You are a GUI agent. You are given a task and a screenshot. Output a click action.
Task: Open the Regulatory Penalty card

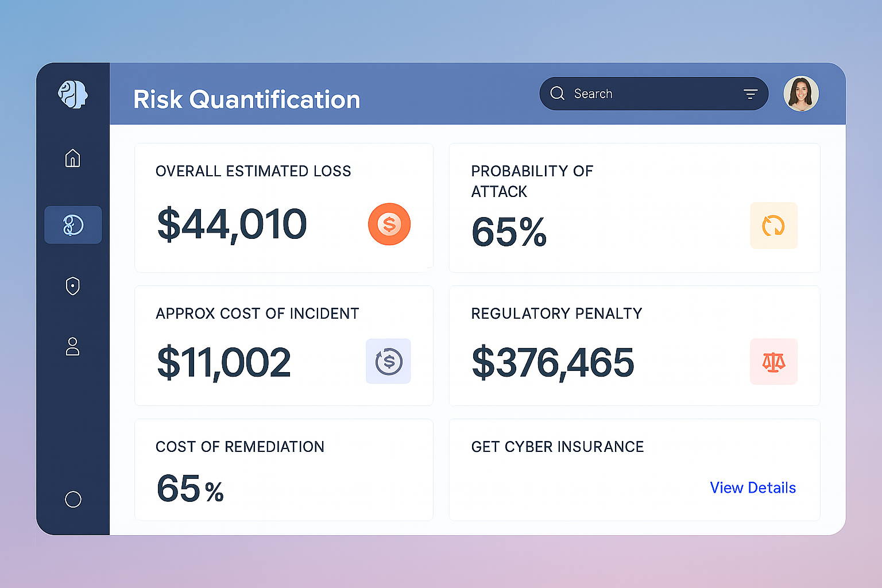[x=634, y=346]
